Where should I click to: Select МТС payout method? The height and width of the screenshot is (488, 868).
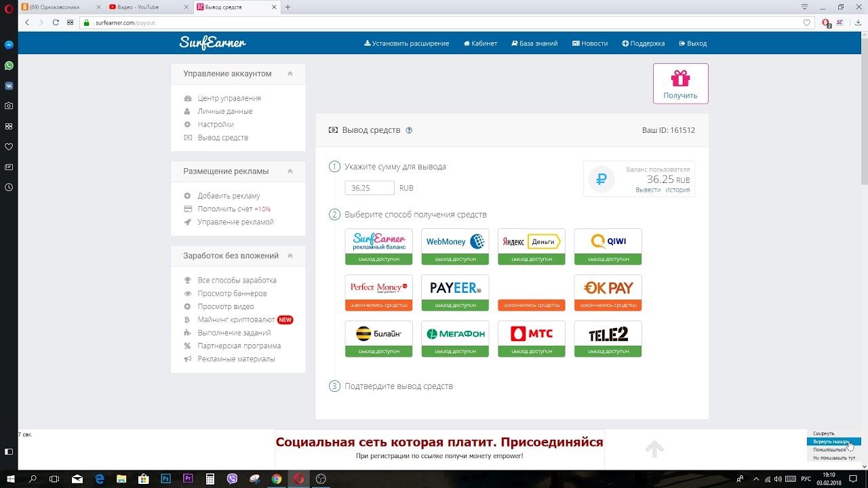click(x=532, y=339)
